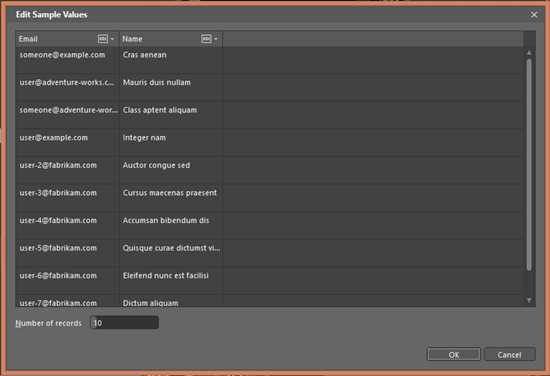Viewport: 550px width, 376px height.
Task: Click the Cancel button
Action: [x=509, y=355]
